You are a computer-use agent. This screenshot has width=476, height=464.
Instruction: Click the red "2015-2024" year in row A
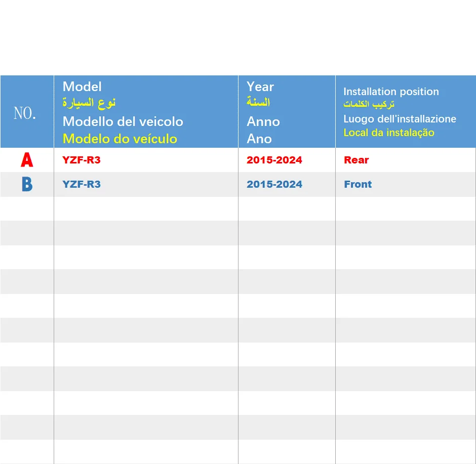coord(274,160)
